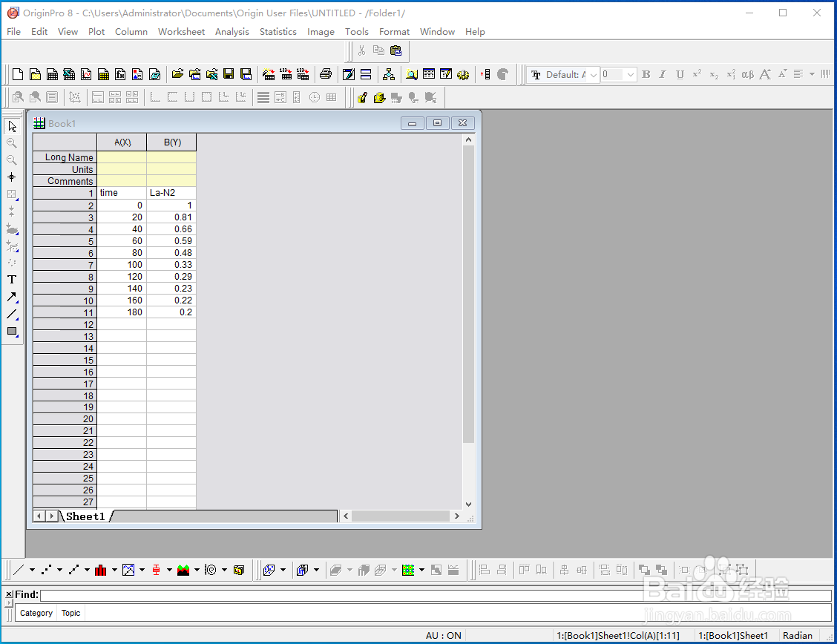This screenshot has height=644, width=837.
Task: Click the Line + Symbol plot icon
Action: 73,570
